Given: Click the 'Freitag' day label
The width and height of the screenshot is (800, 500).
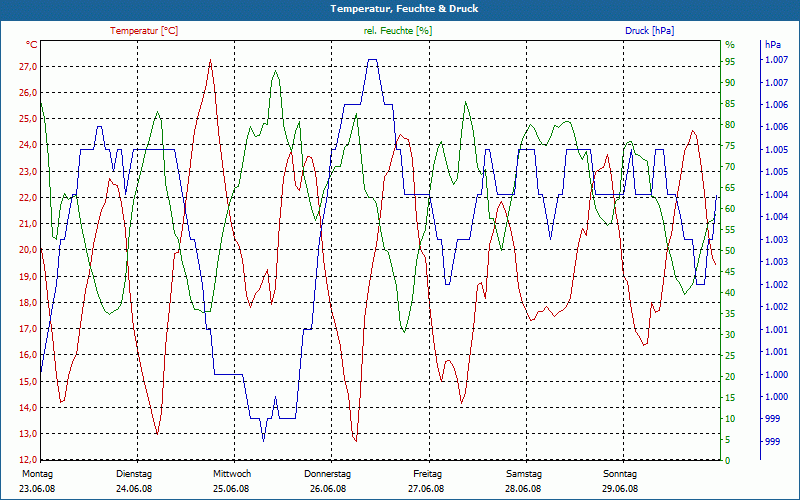Looking at the screenshot, I should (428, 474).
